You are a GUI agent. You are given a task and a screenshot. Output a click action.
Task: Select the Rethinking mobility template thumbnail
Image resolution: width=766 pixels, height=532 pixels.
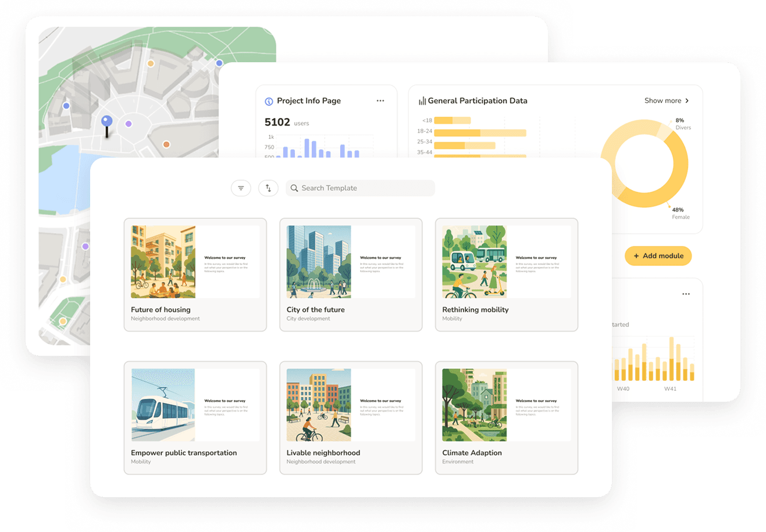pyautogui.click(x=473, y=262)
